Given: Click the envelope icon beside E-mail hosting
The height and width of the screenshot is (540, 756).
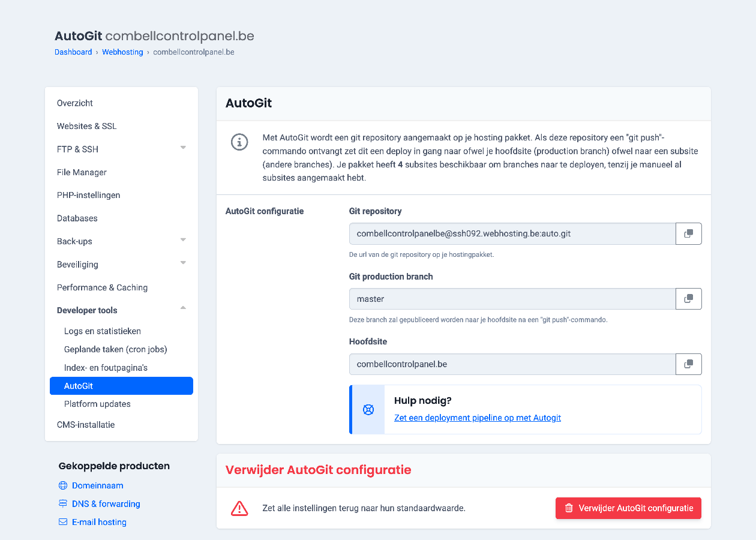Looking at the screenshot, I should coord(63,522).
